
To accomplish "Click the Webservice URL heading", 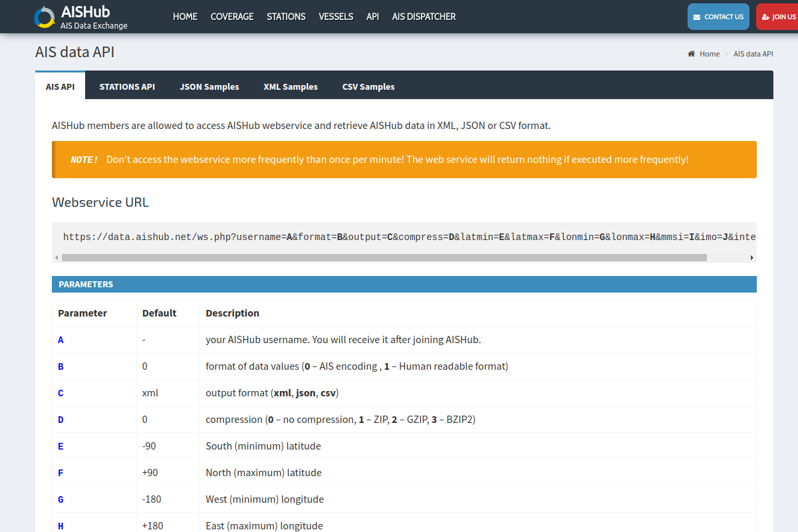I will (x=100, y=202).
